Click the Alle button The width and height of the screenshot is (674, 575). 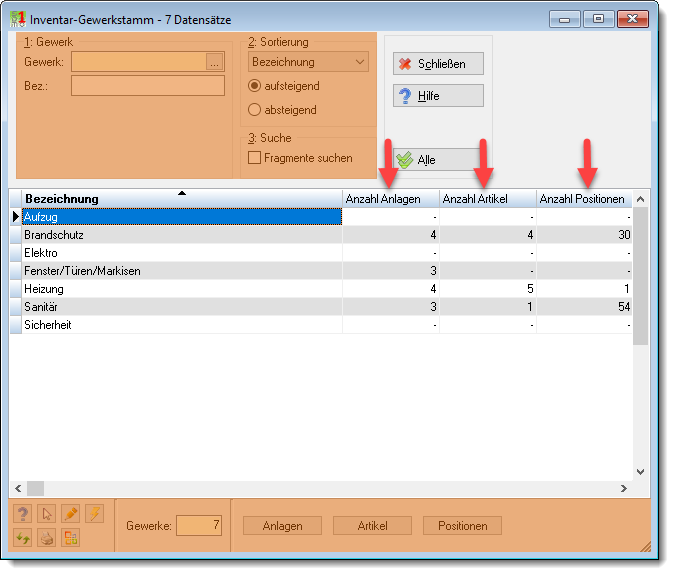click(x=435, y=160)
